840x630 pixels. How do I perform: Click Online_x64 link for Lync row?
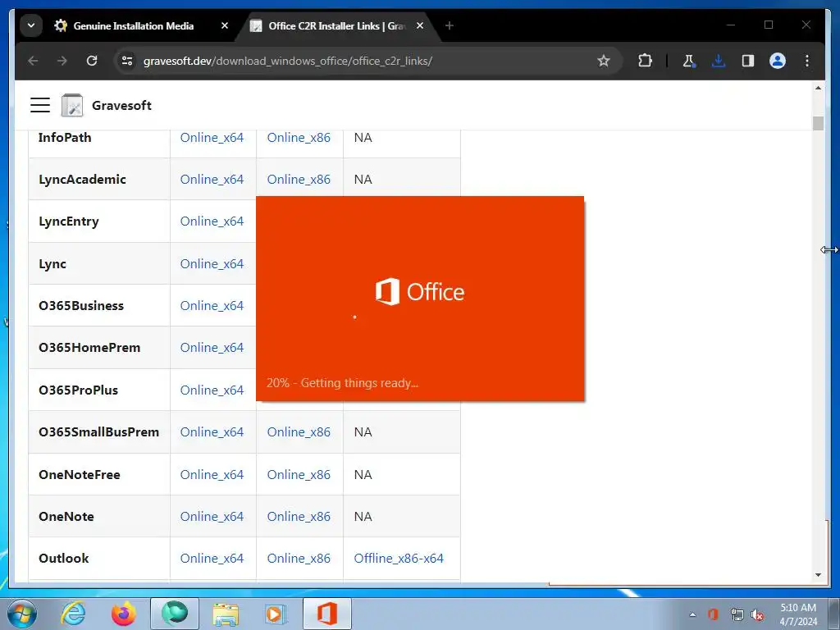pyautogui.click(x=212, y=263)
